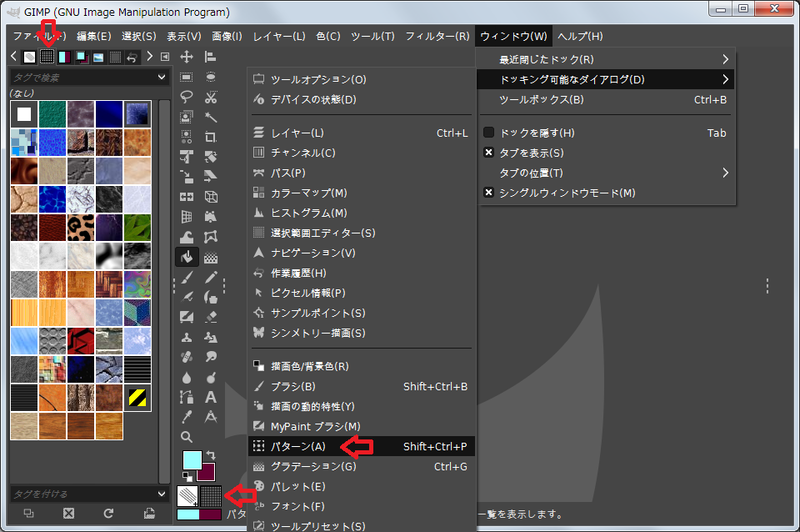Click the active gradient swatch in toolbox

(199, 514)
